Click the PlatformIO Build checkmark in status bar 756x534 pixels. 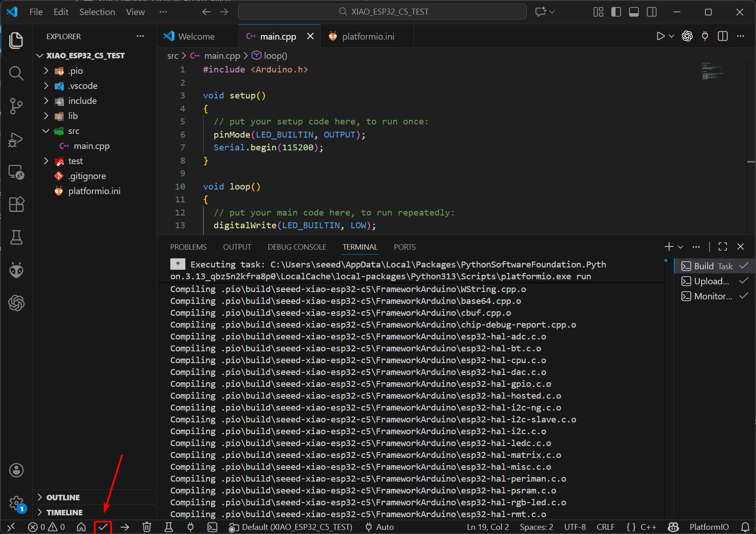(x=103, y=527)
